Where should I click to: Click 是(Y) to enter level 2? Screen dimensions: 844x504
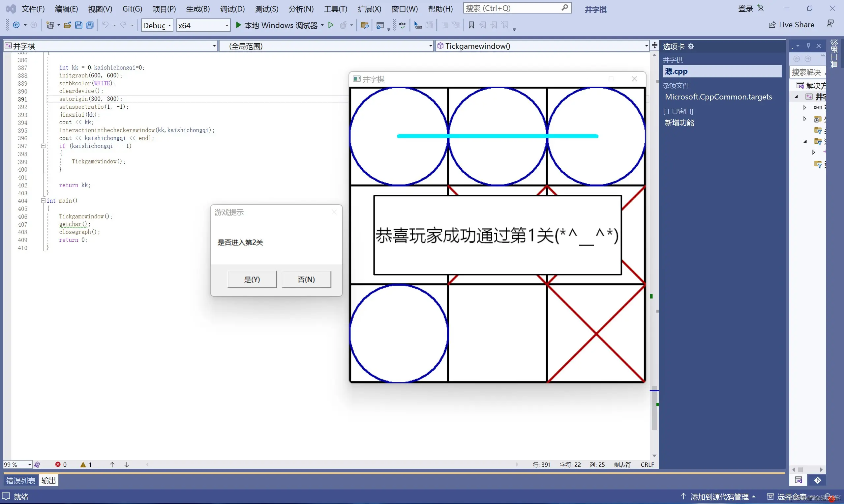252,279
